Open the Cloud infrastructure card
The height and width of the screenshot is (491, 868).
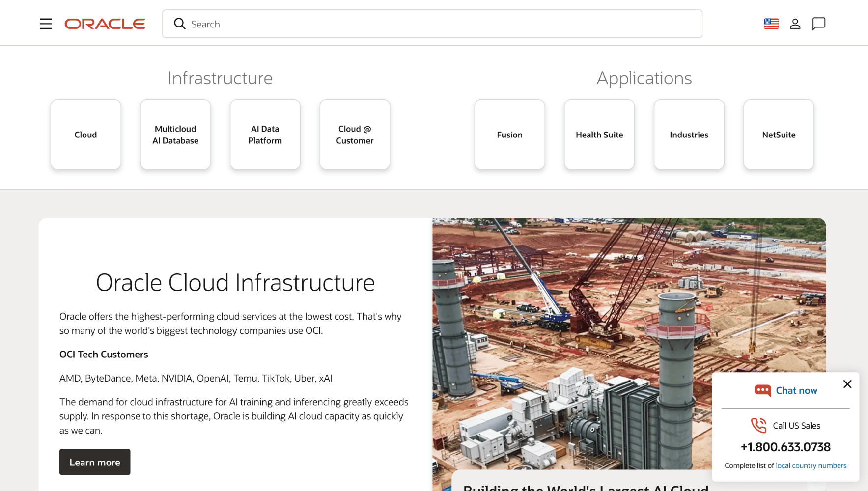(86, 135)
